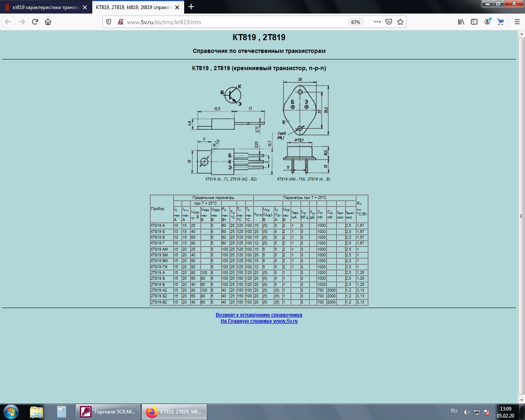Viewport: 525px width, 420px height.
Task: Switch to the Yandex кт819 search tab
Action: click(45, 7)
